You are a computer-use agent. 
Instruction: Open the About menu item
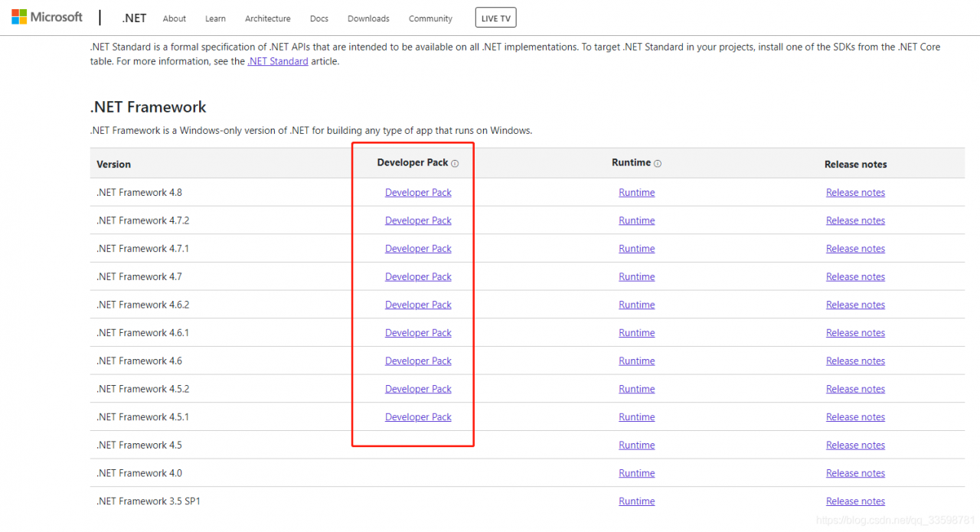[175, 18]
